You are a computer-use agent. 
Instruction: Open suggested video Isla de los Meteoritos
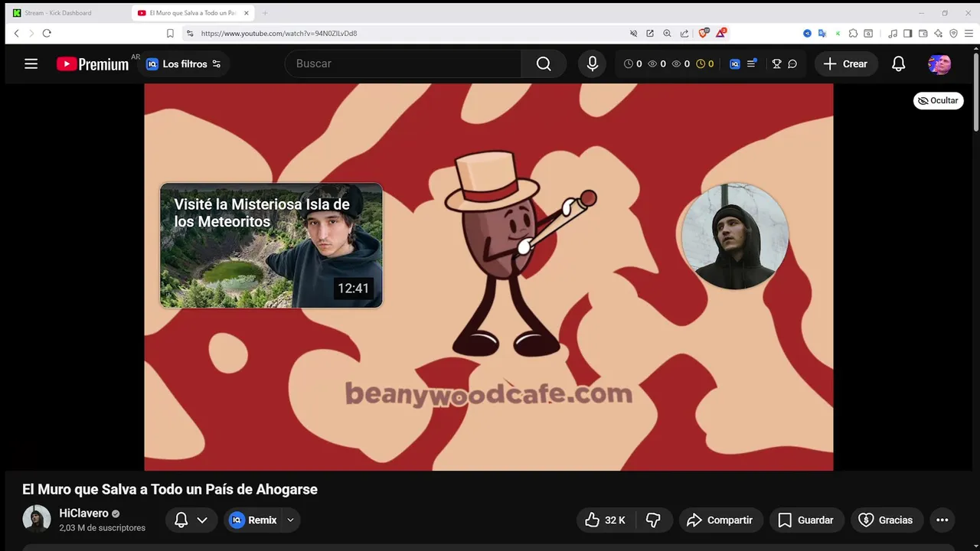click(x=271, y=245)
